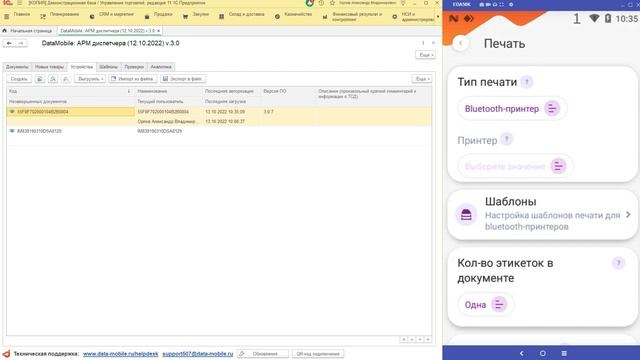
Task: Open НСИ и администрирование section
Action: coord(413,17)
